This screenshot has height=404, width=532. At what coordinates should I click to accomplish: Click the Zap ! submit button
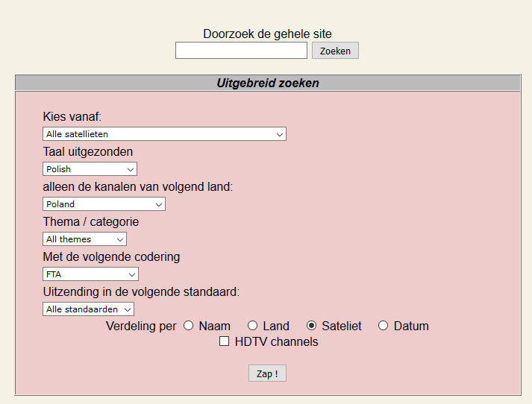pos(267,373)
